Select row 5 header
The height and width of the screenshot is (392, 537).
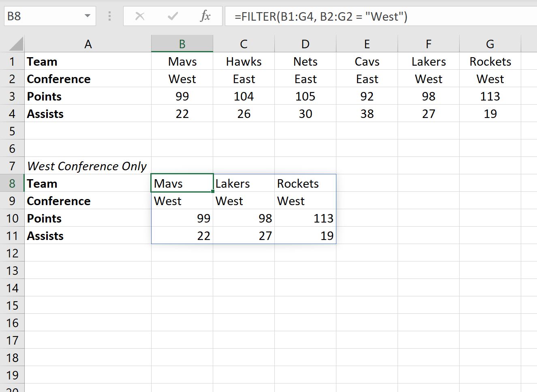(12, 131)
